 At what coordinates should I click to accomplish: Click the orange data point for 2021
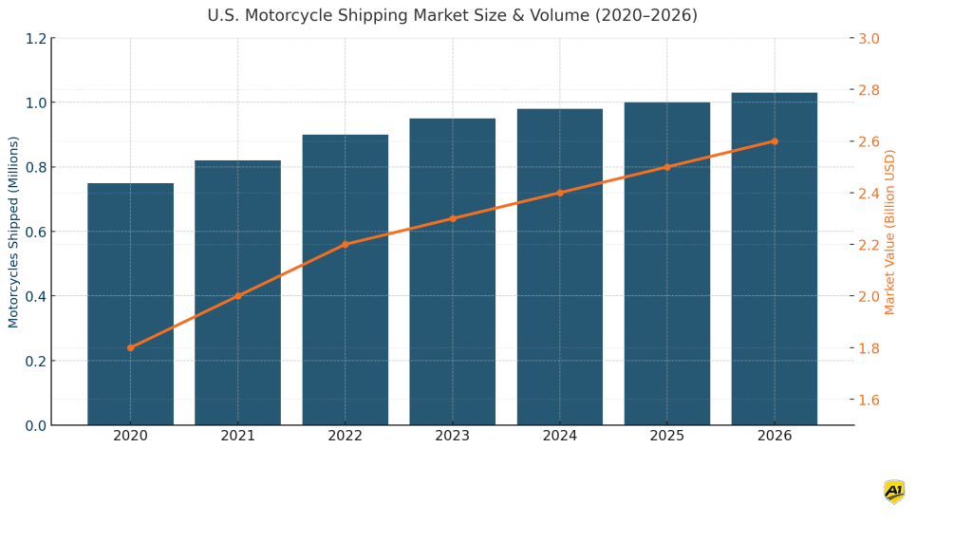(x=238, y=295)
